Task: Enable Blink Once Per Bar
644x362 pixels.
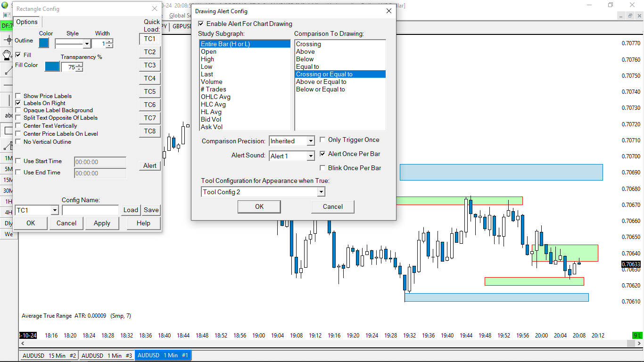Action: (323, 168)
